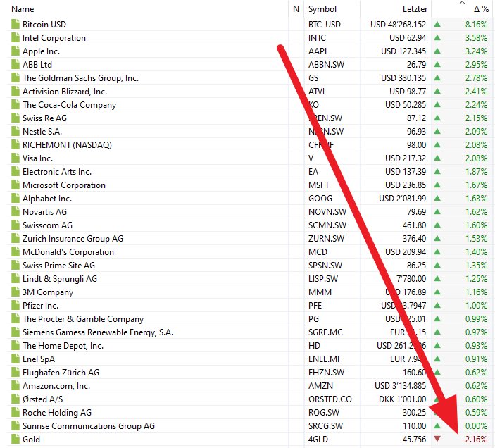The width and height of the screenshot is (495, 448).
Task: Click the Swisscom AG file icon
Action: [x=15, y=225]
